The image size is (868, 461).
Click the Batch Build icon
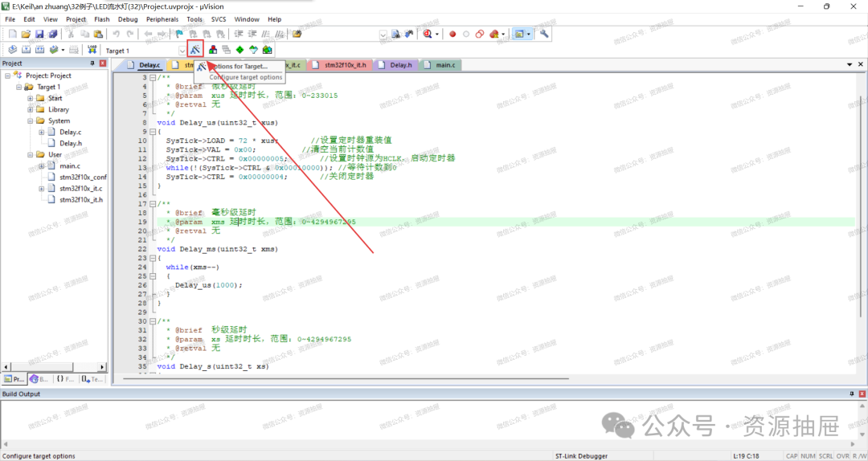(54, 50)
